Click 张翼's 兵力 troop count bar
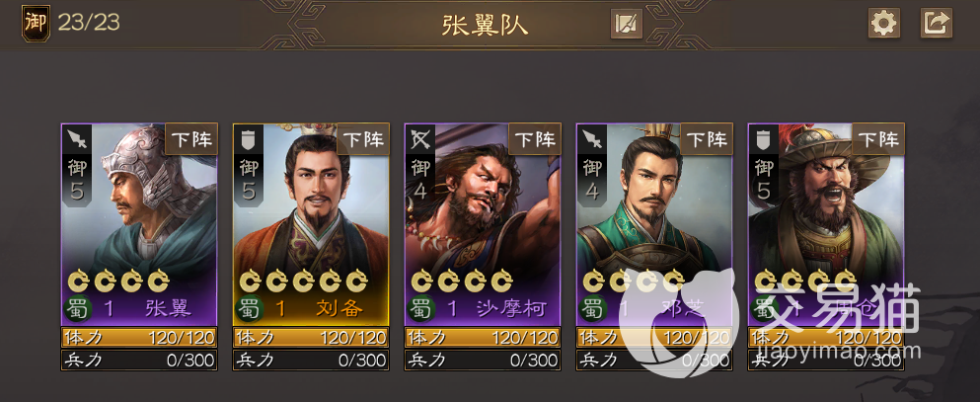Screen dimensions: 980x402 [139, 360]
